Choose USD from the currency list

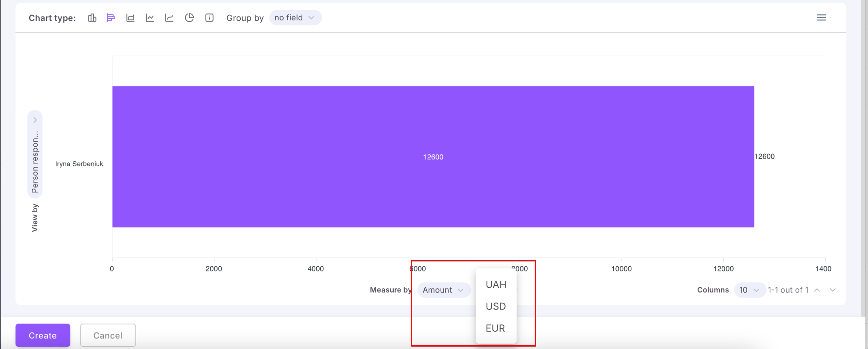[x=496, y=307]
